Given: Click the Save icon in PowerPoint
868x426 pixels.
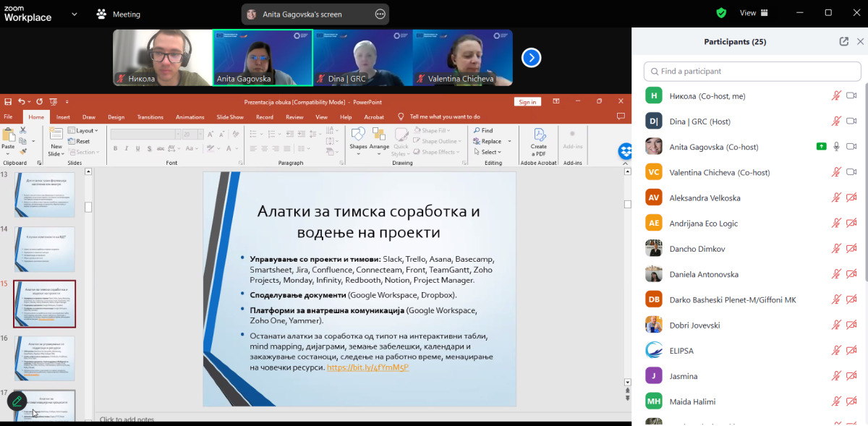Looking at the screenshot, I should (x=8, y=102).
